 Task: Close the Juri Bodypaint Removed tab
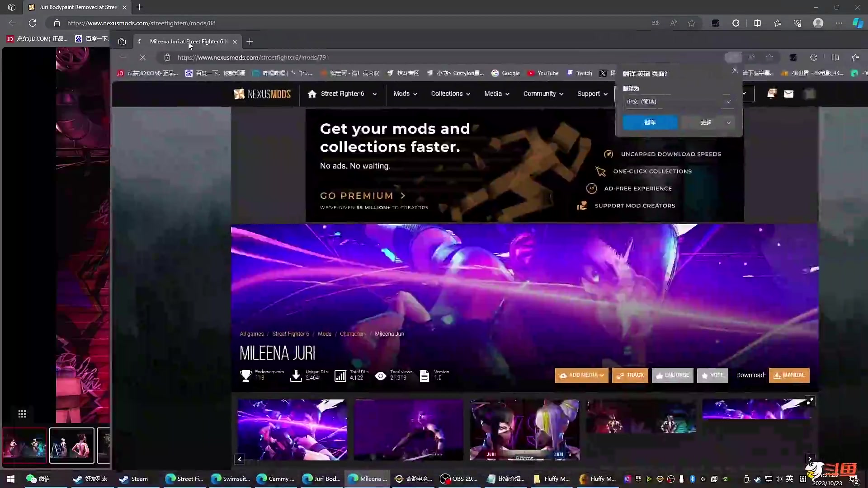click(x=124, y=7)
